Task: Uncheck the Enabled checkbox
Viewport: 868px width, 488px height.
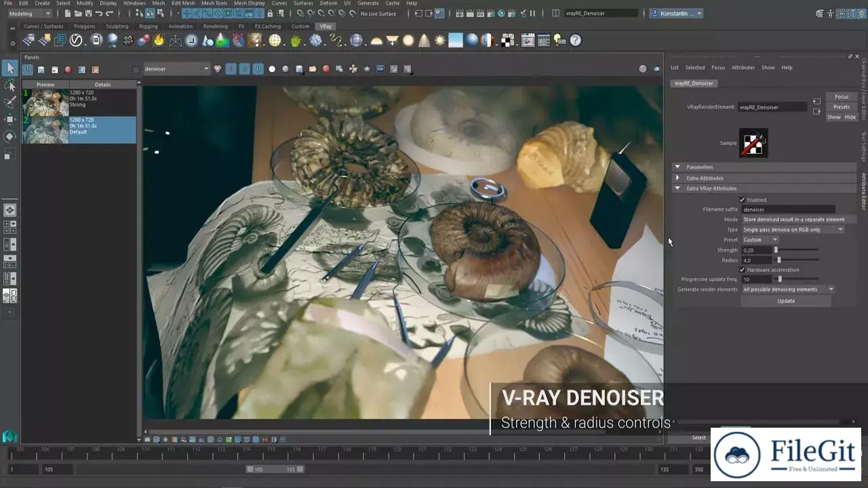Action: click(742, 200)
